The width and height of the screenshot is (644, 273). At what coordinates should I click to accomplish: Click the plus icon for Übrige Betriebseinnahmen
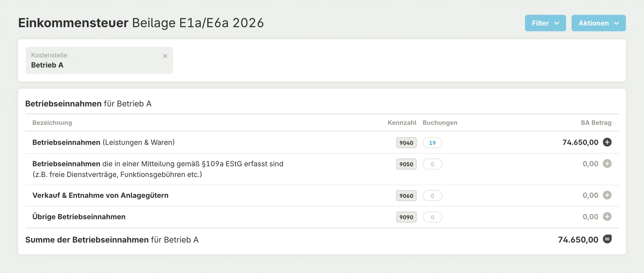(607, 216)
